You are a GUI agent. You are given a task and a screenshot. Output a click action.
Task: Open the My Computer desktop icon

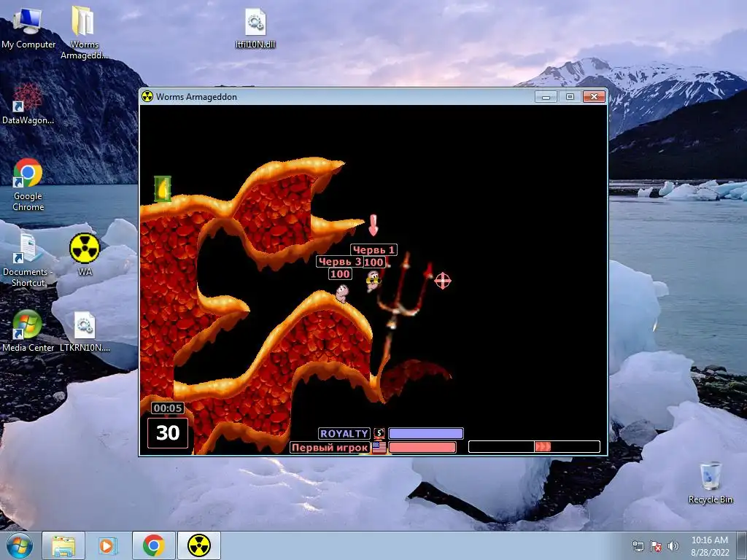click(28, 28)
